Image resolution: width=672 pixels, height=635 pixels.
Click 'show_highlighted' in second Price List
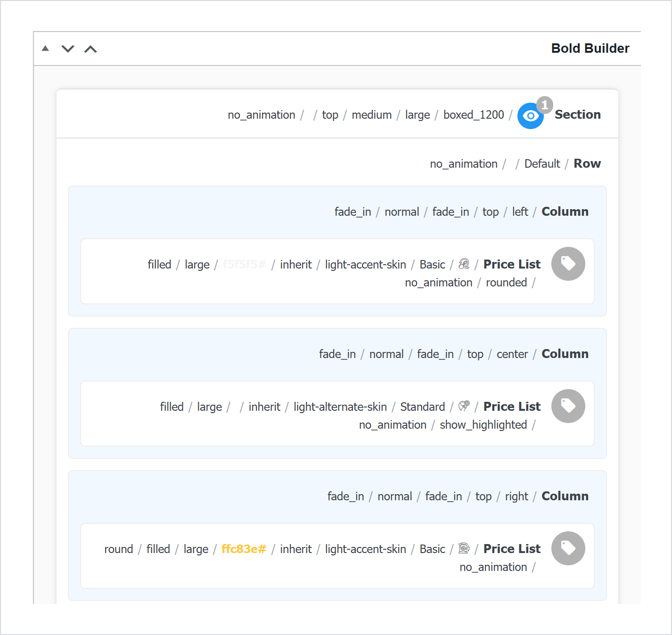pyautogui.click(x=484, y=425)
